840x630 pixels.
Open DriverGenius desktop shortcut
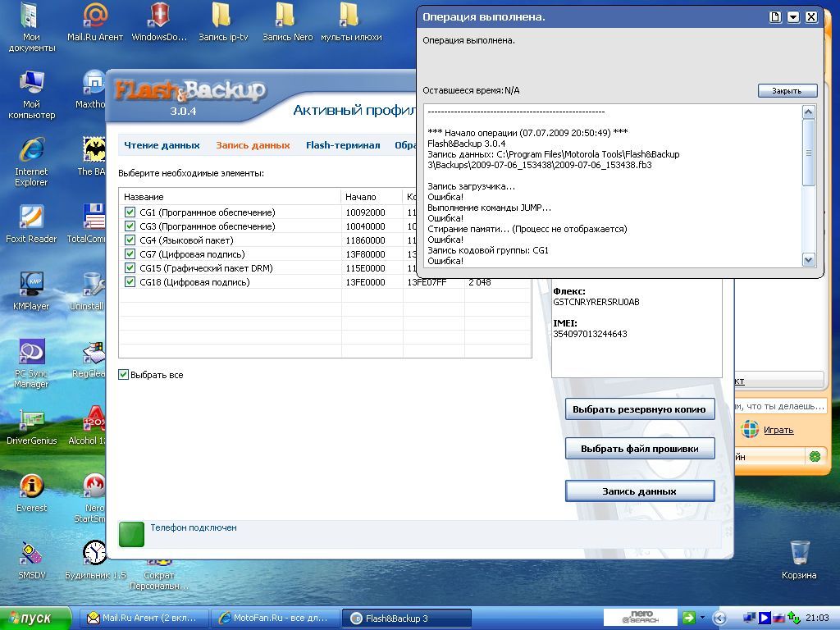31,427
